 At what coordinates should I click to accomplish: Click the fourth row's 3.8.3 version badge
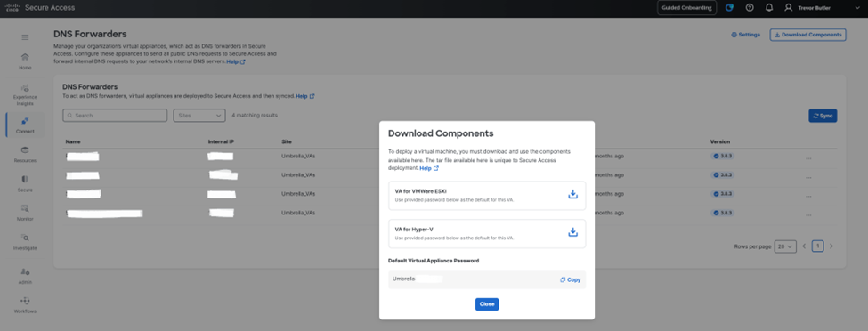pos(722,213)
